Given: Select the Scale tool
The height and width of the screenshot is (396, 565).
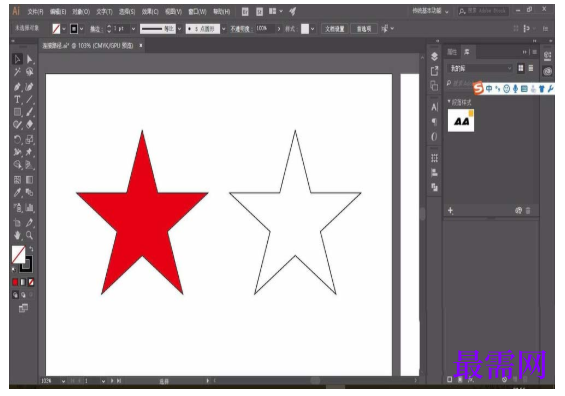Looking at the screenshot, I should [x=30, y=139].
